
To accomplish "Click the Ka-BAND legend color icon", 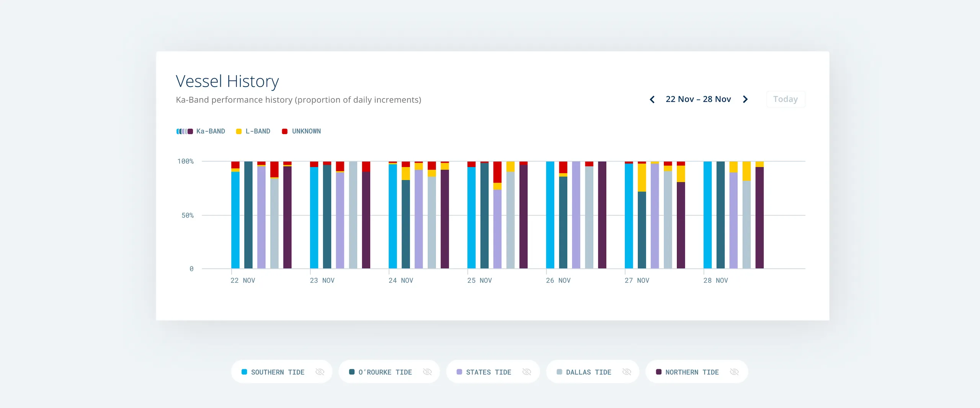I will pos(185,131).
